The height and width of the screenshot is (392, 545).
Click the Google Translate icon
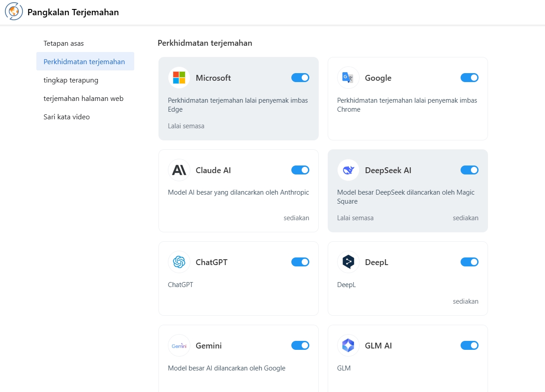pos(348,78)
